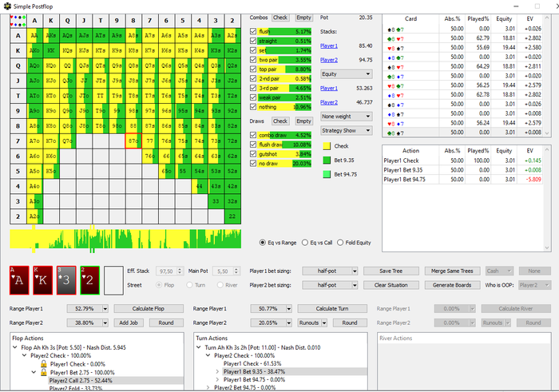Click the Player1 stack link

[x=329, y=46]
